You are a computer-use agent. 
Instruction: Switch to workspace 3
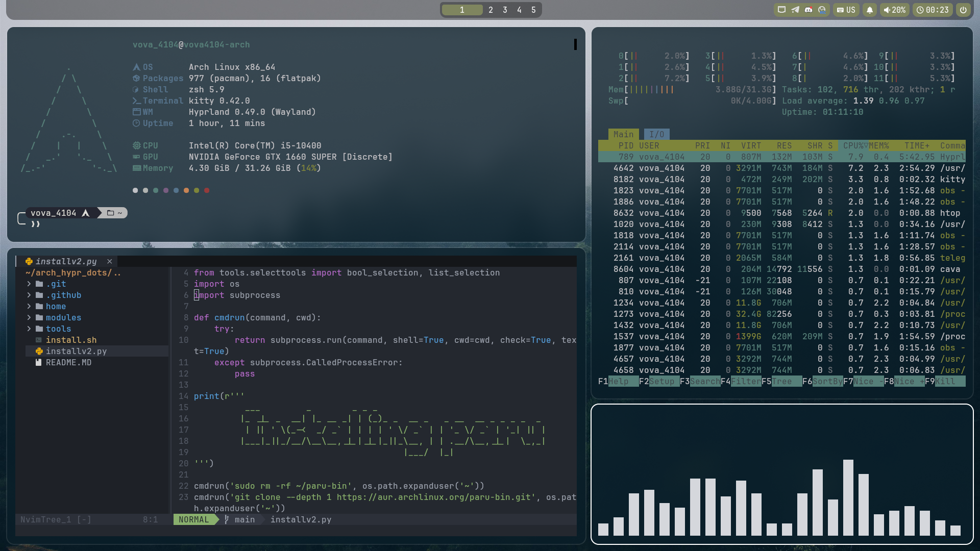pyautogui.click(x=505, y=10)
